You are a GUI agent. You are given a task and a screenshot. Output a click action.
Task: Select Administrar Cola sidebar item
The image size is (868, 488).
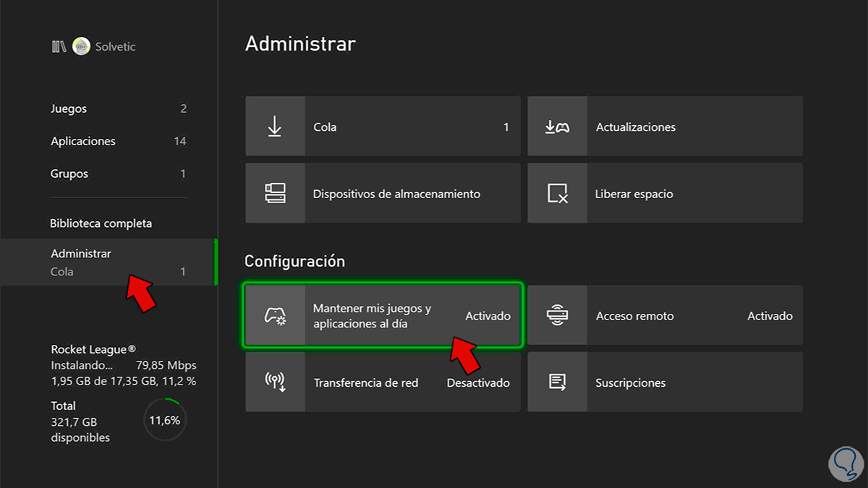(x=109, y=262)
